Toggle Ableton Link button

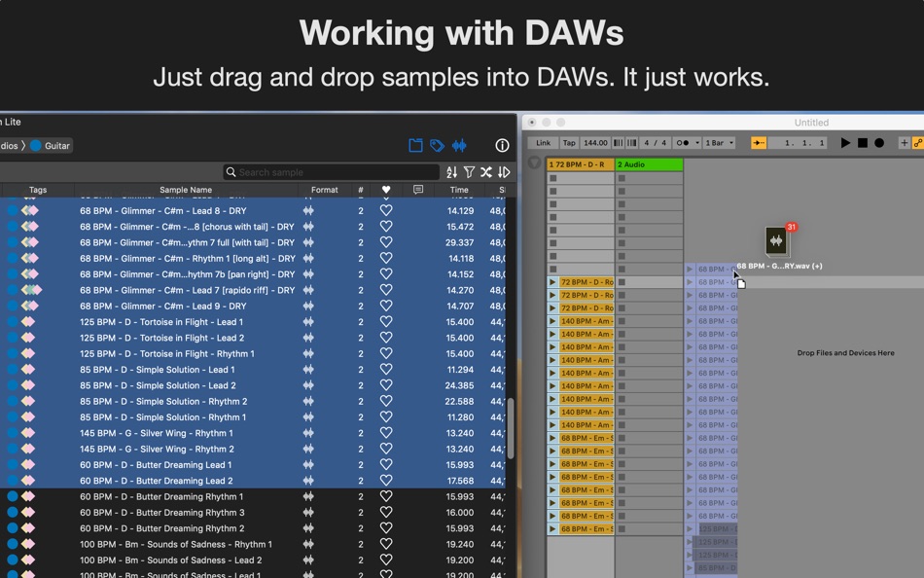tap(544, 143)
